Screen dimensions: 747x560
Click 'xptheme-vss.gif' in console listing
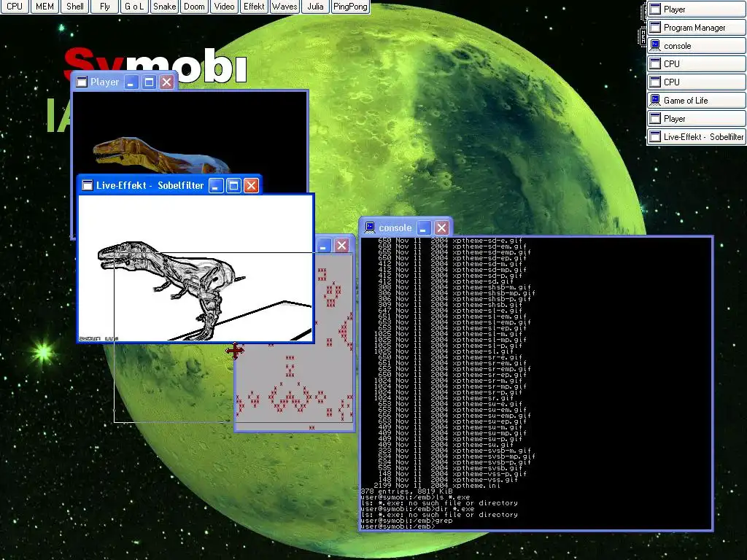click(x=485, y=480)
